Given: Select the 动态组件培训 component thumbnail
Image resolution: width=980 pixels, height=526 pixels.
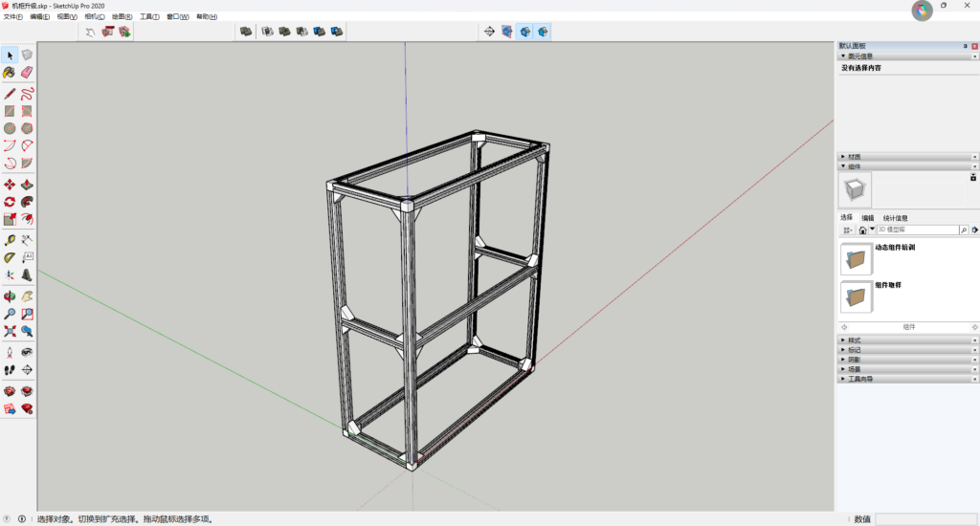Looking at the screenshot, I should (x=857, y=259).
